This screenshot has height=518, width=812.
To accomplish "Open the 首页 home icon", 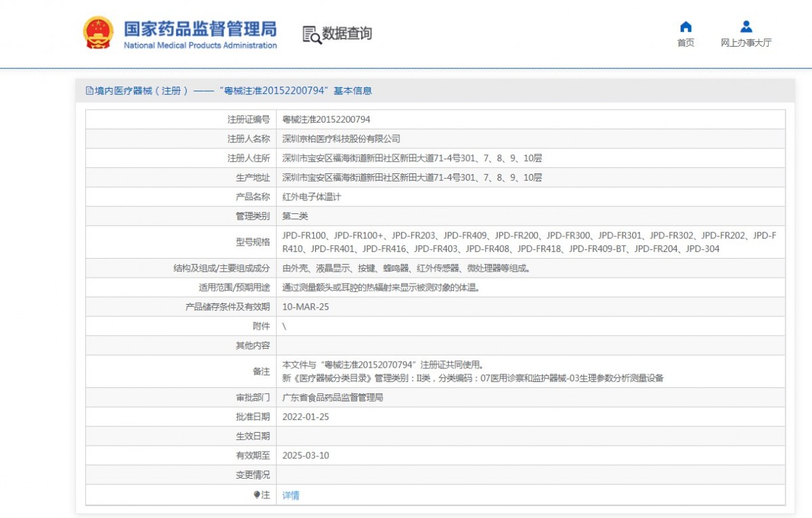I will pos(685,27).
